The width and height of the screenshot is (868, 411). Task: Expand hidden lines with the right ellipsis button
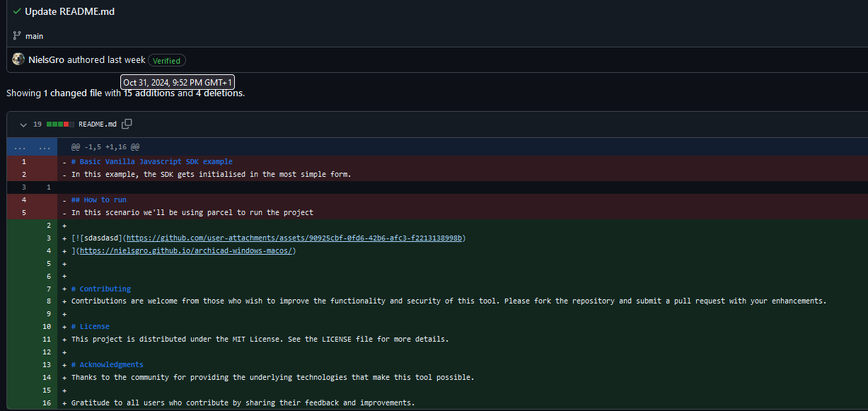pos(43,146)
